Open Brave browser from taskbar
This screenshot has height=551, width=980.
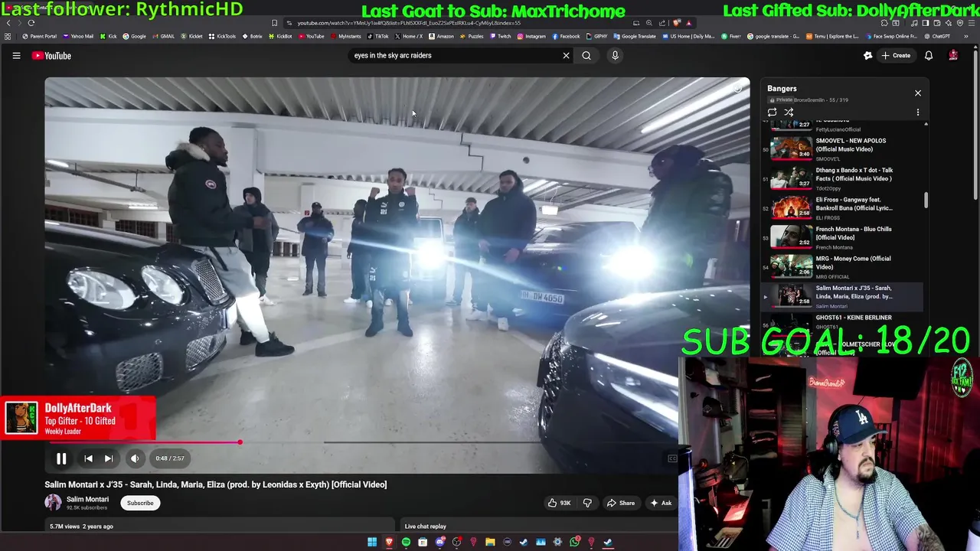(x=389, y=542)
